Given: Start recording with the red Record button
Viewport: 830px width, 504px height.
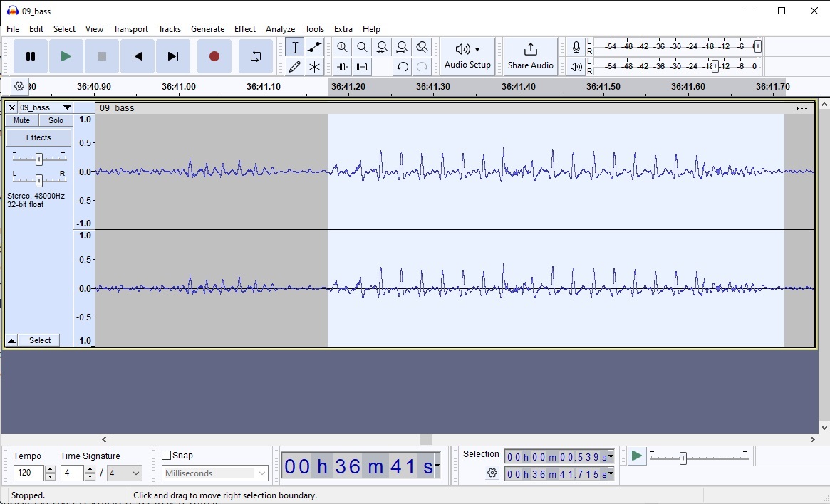Looking at the screenshot, I should [214, 56].
